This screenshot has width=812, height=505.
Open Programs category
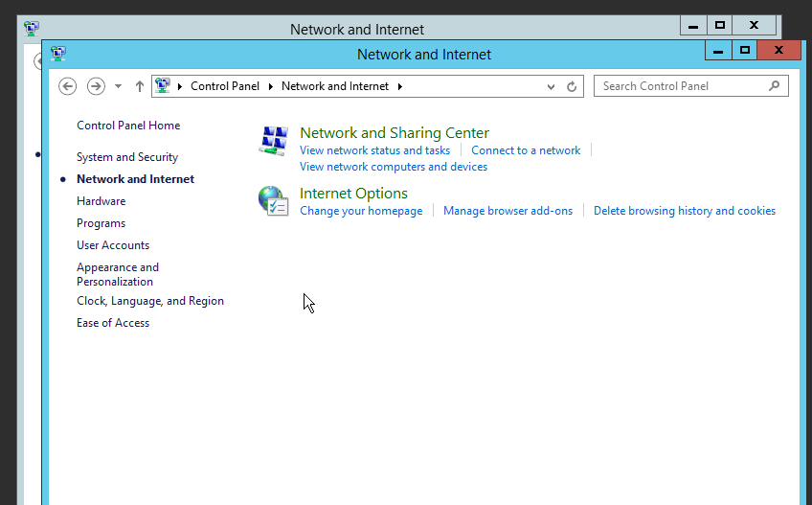click(x=101, y=223)
